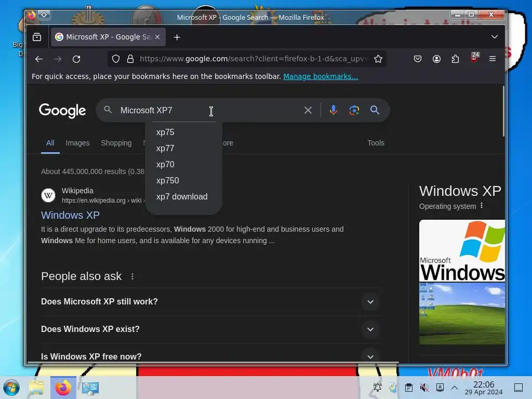Open the Tools search filter
Screen dimensions: 532x399
tap(376, 143)
